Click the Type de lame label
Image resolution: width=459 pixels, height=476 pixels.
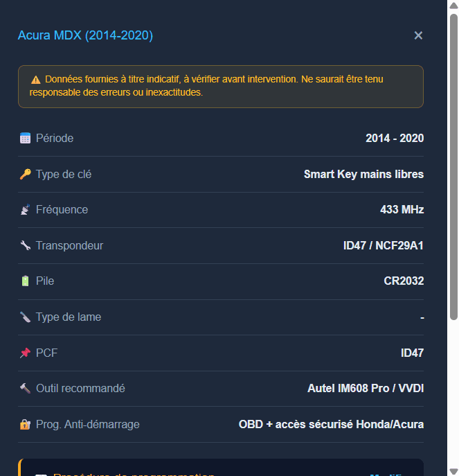(x=69, y=317)
